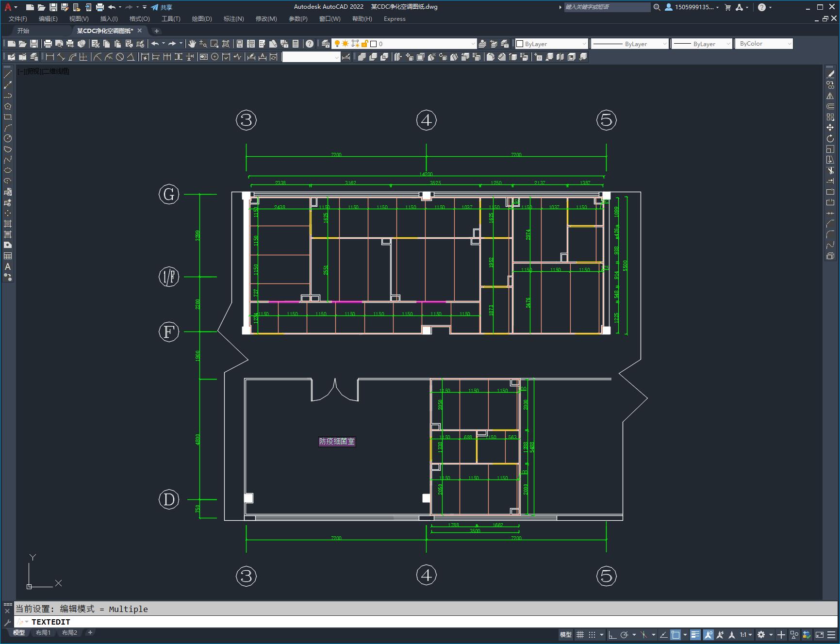840x644 pixels.
Task: Open the ByColor plot style dropdown
Action: pyautogui.click(x=764, y=44)
